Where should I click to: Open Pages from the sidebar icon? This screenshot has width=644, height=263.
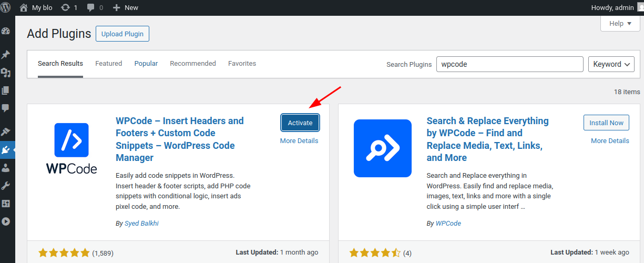point(6,90)
